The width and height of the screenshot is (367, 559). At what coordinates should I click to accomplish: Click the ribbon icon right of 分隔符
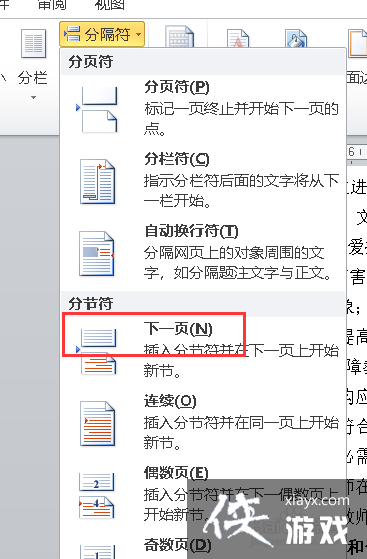179,36
